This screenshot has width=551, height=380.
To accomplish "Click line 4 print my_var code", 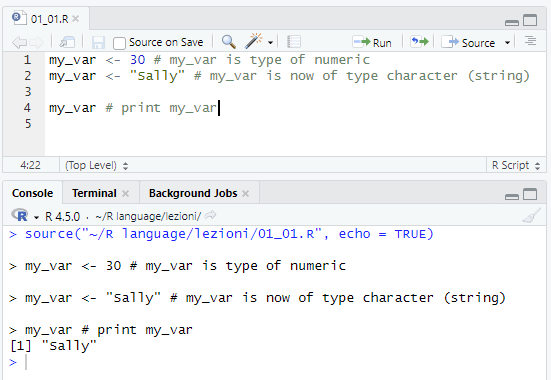I will [x=133, y=108].
